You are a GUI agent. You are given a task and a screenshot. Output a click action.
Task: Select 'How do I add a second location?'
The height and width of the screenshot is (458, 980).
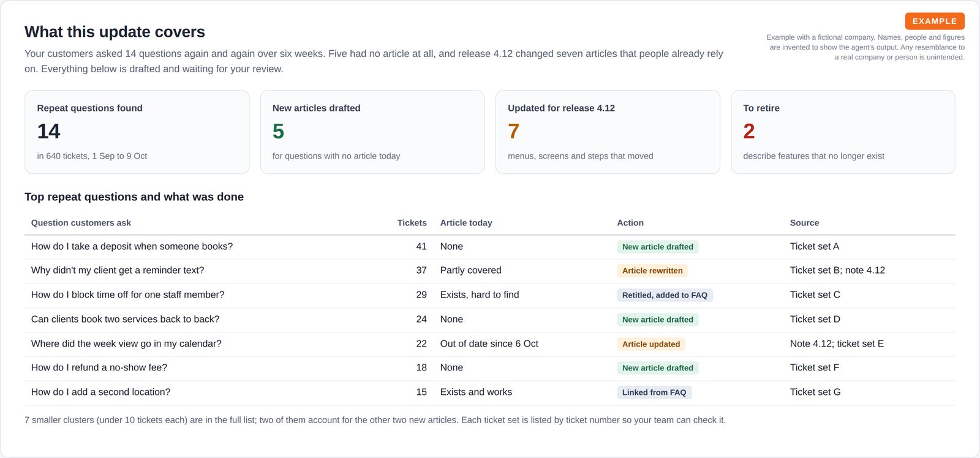(100, 392)
